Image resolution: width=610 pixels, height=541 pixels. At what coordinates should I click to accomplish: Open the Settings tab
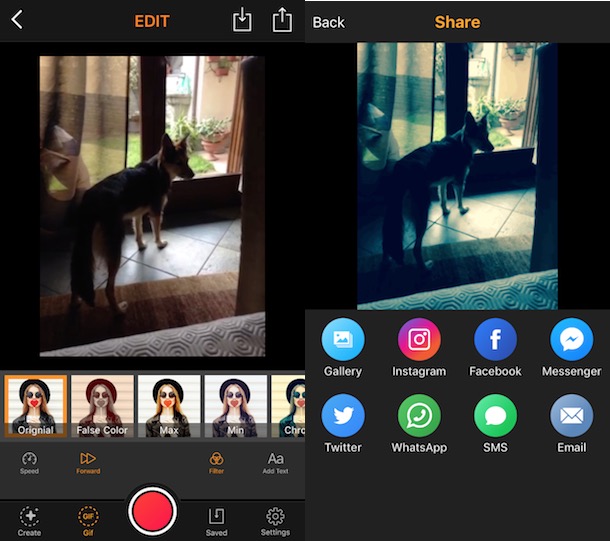(275, 521)
